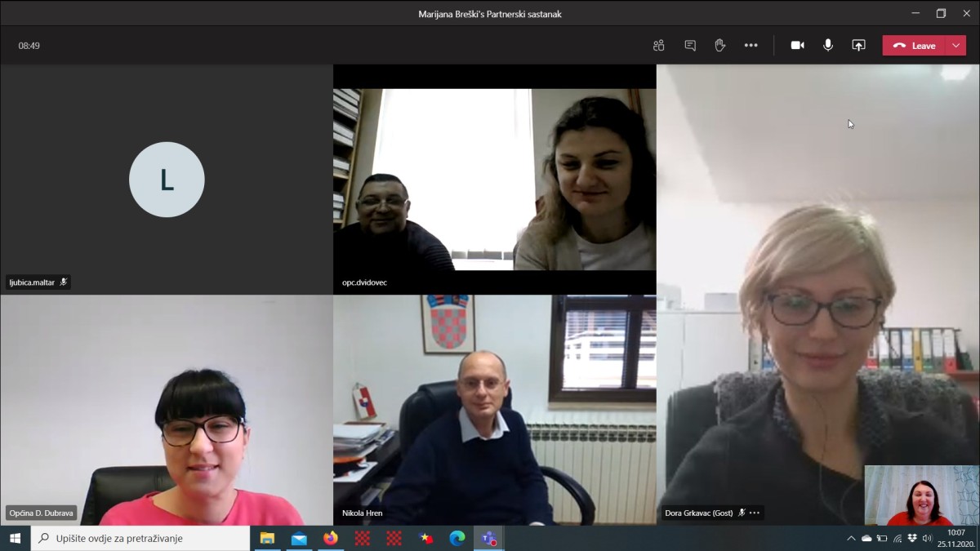Leave the meeting
980x551 pixels.
pos(914,46)
